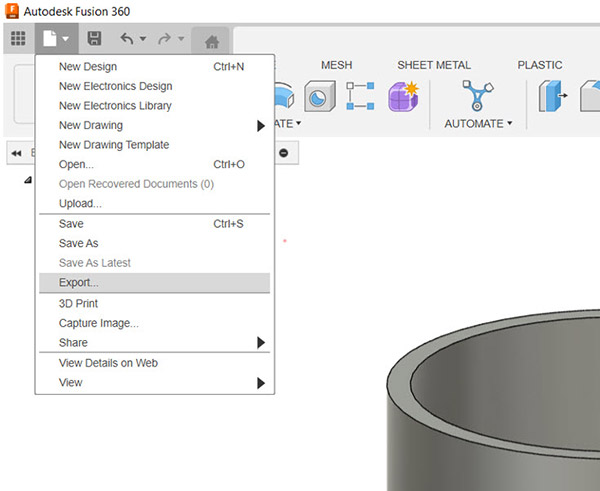
Task: Click the Save floppy disk icon
Action: click(x=94, y=39)
